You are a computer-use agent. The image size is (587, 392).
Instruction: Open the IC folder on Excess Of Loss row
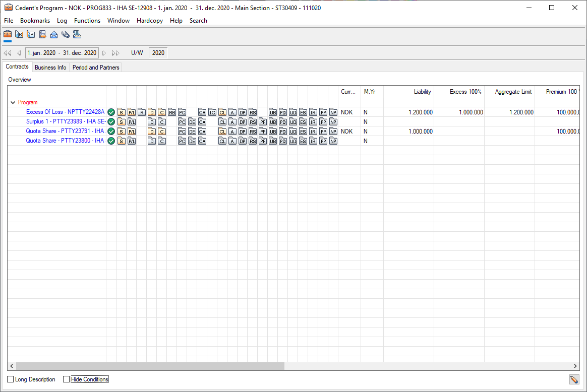(212, 112)
